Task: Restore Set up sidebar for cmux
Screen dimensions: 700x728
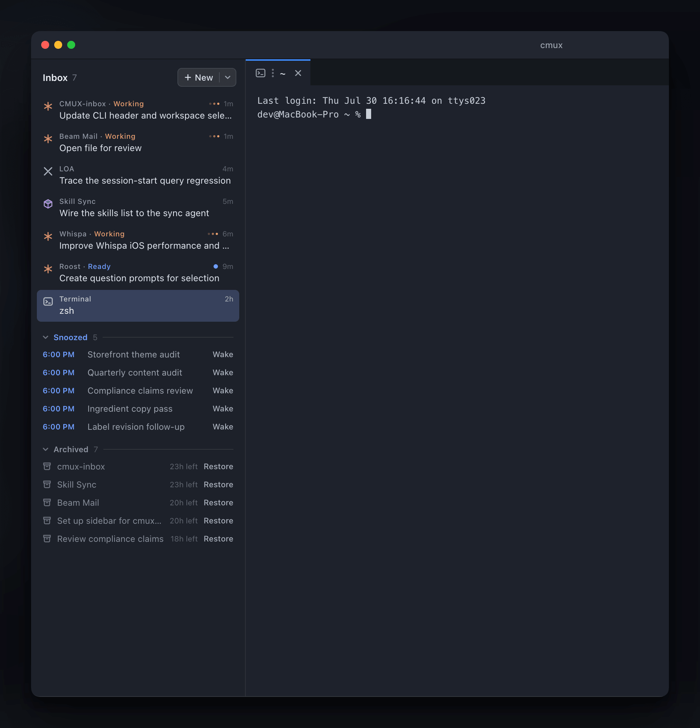Action: tap(218, 521)
